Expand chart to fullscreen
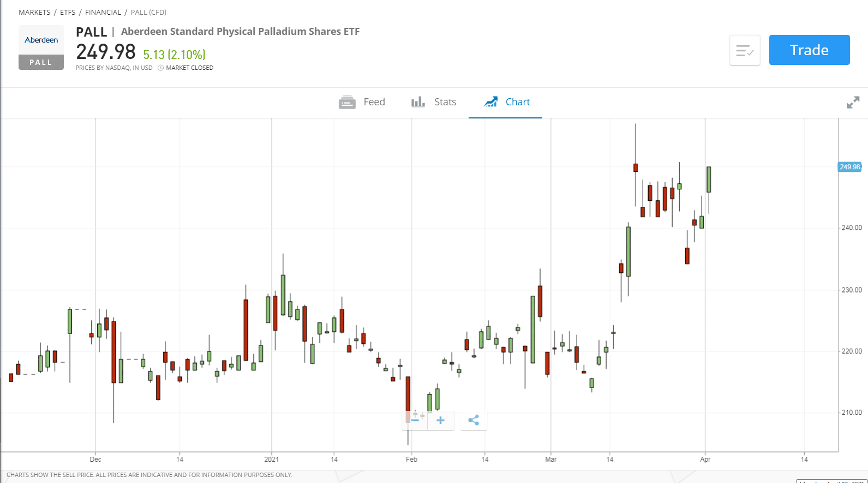This screenshot has height=483, width=868. click(x=853, y=102)
